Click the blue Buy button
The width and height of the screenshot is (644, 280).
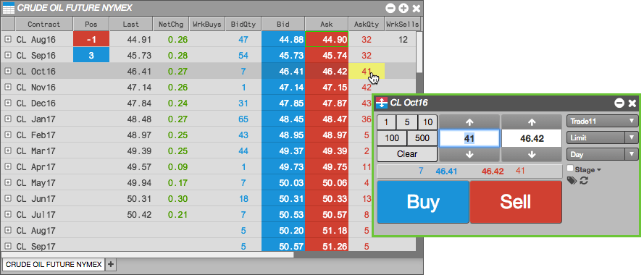coord(423,202)
